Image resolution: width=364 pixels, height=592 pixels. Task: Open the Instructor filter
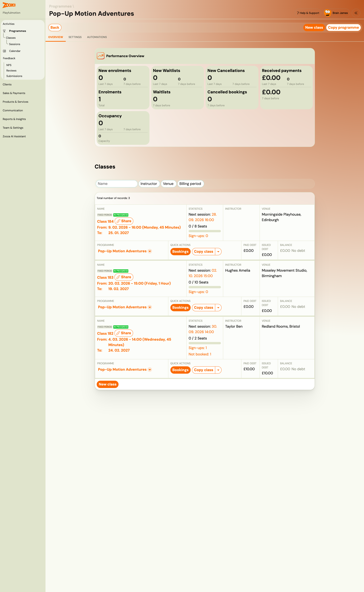coord(149,184)
